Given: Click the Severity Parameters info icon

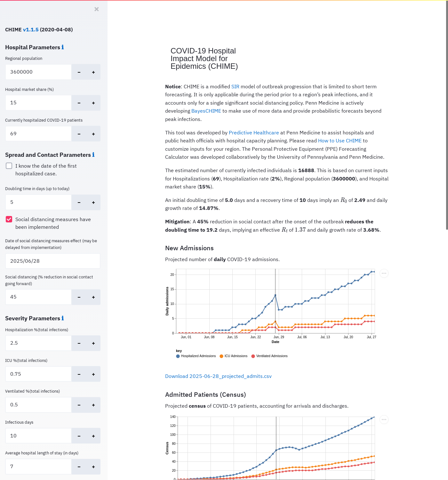Looking at the screenshot, I should [63, 318].
